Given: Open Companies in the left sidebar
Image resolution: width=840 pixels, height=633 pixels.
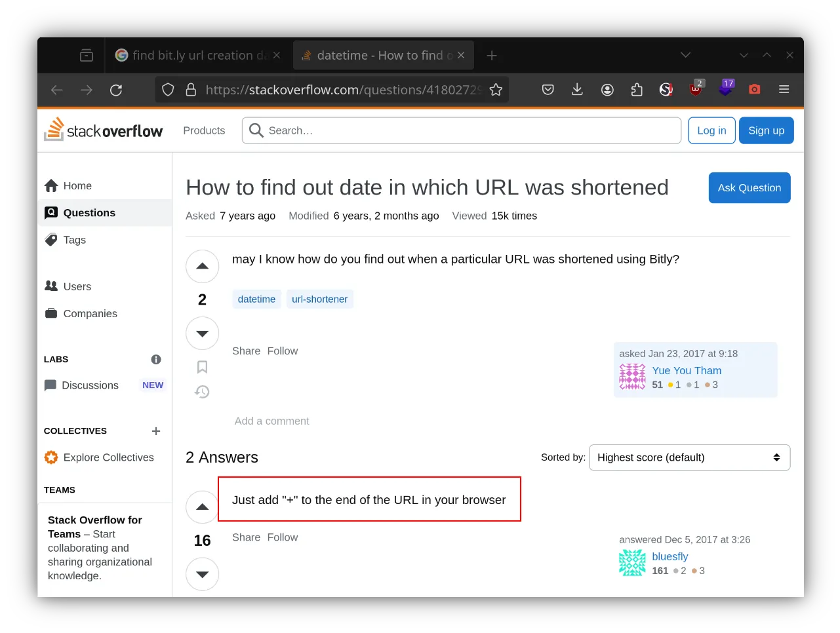Looking at the screenshot, I should [x=105, y=313].
